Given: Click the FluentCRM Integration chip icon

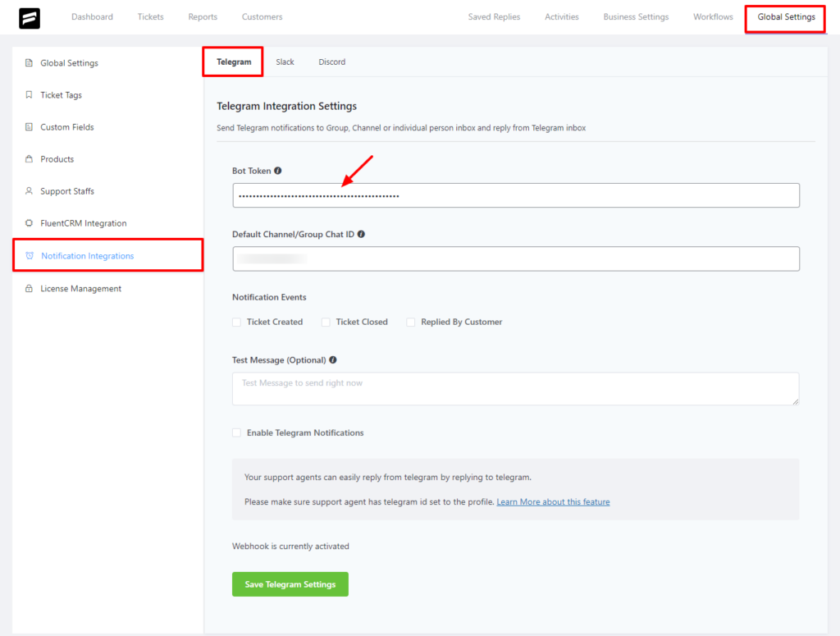Looking at the screenshot, I should point(29,223).
